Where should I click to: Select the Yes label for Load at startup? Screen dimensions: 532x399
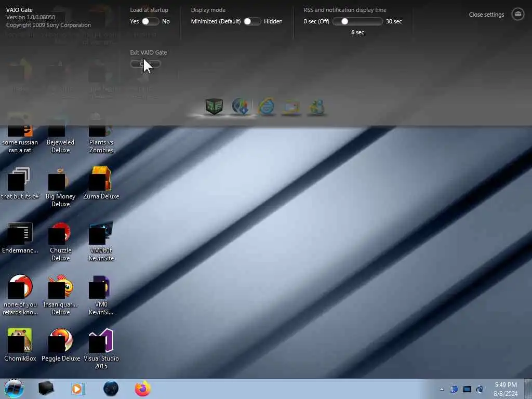(135, 21)
